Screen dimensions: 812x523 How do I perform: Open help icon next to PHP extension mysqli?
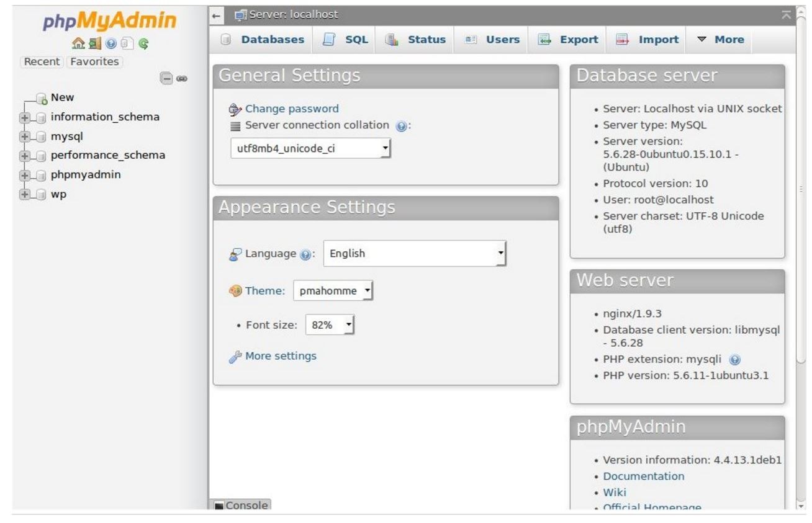[x=736, y=359]
